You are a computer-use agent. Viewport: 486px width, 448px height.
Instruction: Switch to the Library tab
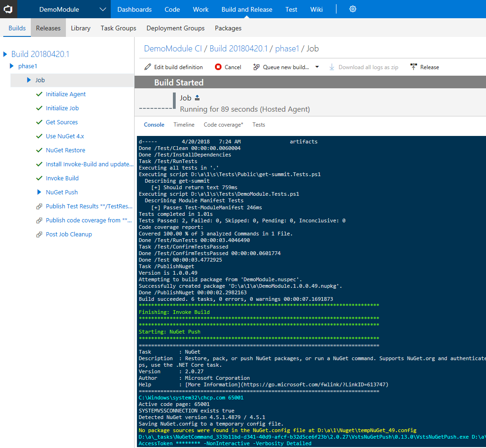tap(80, 28)
